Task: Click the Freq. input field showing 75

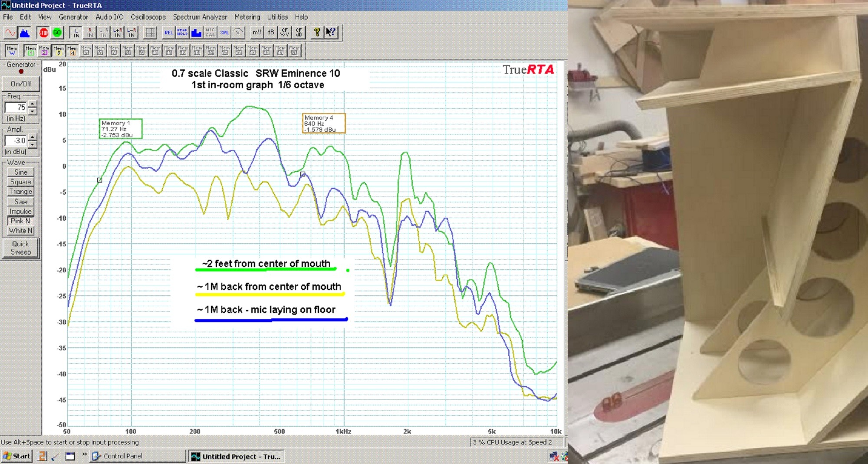Action: click(x=16, y=108)
